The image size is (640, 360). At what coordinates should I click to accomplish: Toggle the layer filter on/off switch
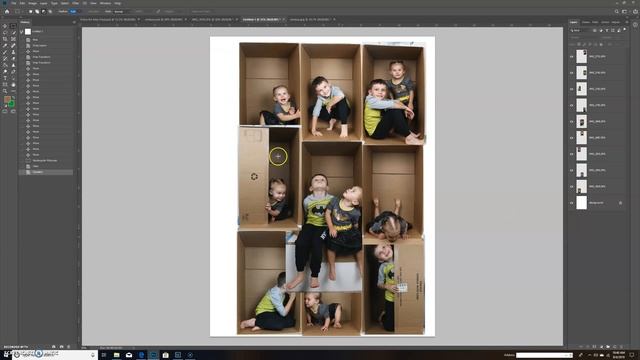[x=624, y=30]
